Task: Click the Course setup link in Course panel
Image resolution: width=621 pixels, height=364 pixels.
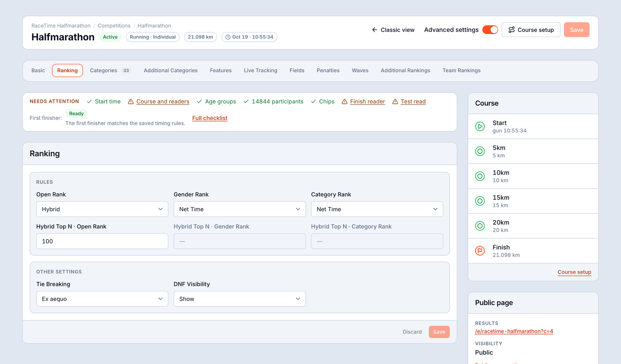Action: 574,272
